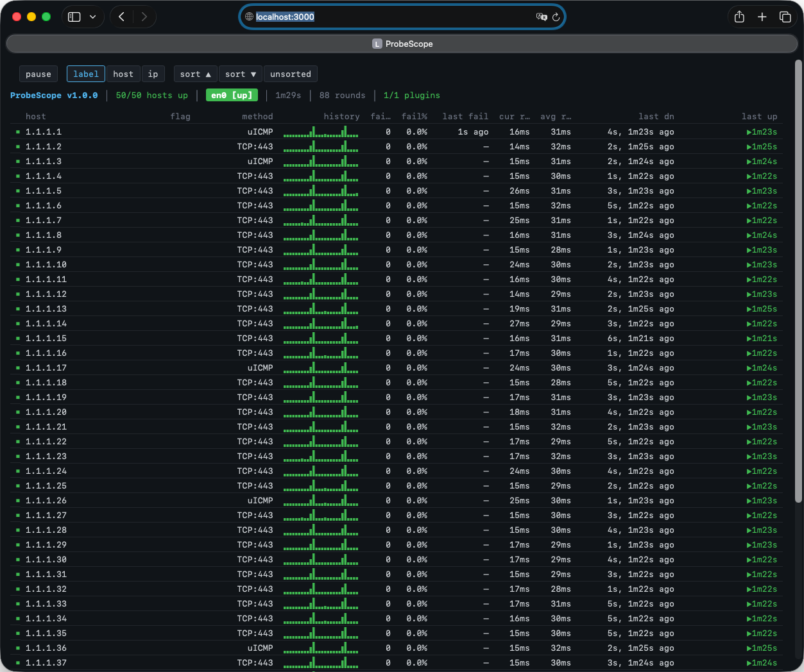Click the 26ms current RTT of 1.1.1.5
Screen dimensions: 804x672
click(519, 190)
